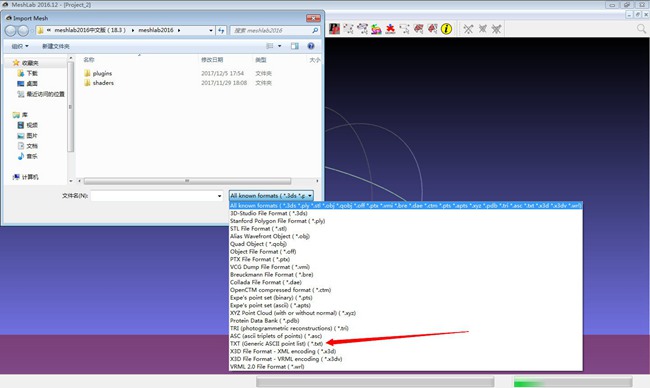
Task: Click the red star toolbar icon
Action: coord(390,29)
